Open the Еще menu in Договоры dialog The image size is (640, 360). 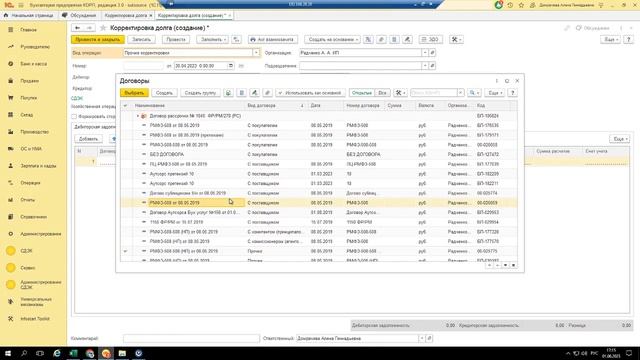(495, 93)
